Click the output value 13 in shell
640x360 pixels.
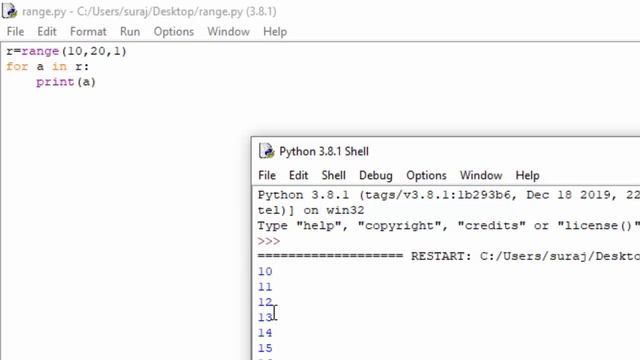[x=265, y=318]
